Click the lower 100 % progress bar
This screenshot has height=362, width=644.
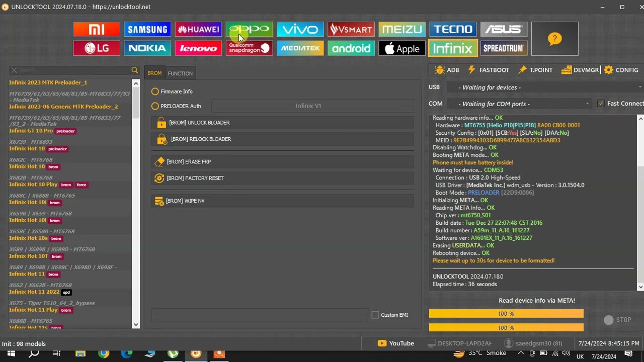[506, 327]
